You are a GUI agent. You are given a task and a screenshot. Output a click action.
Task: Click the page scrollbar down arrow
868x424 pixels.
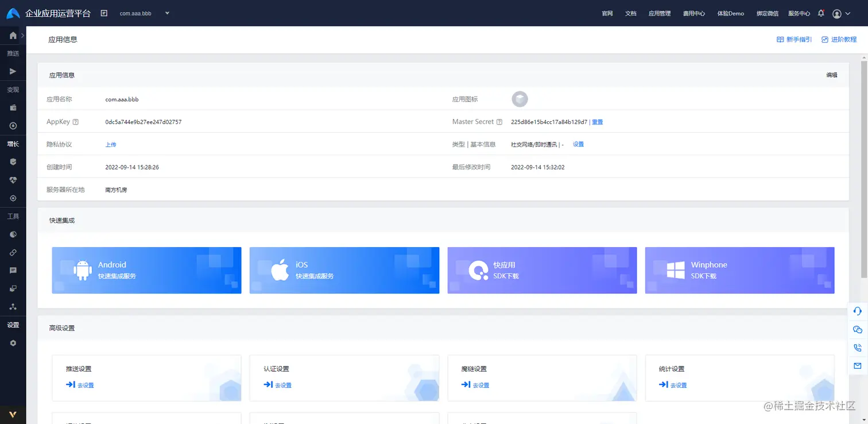[863, 420]
